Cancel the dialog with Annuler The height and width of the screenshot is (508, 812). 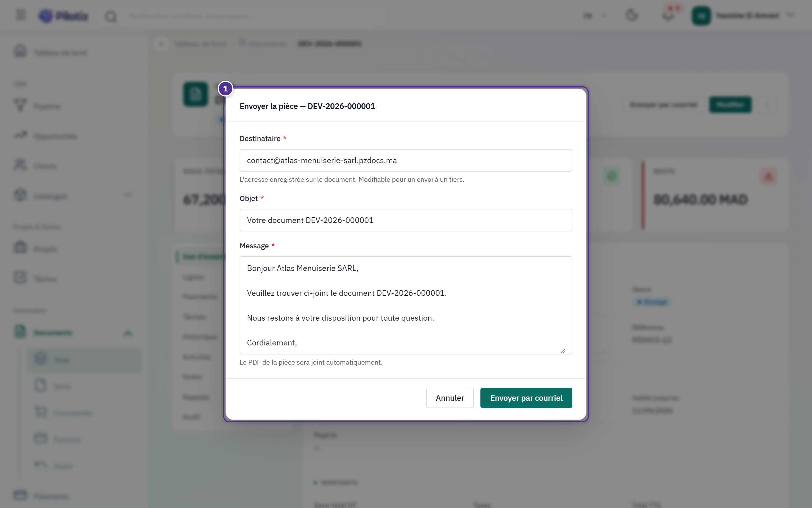tap(450, 398)
